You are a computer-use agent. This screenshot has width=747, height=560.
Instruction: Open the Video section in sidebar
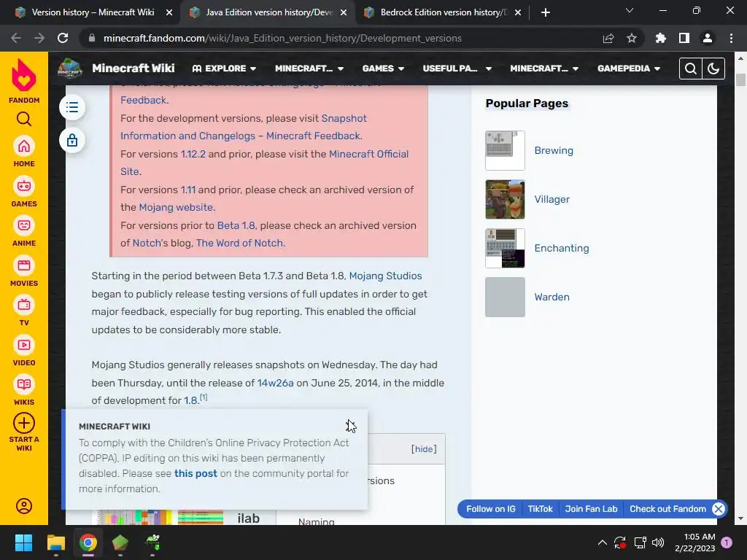[24, 351]
